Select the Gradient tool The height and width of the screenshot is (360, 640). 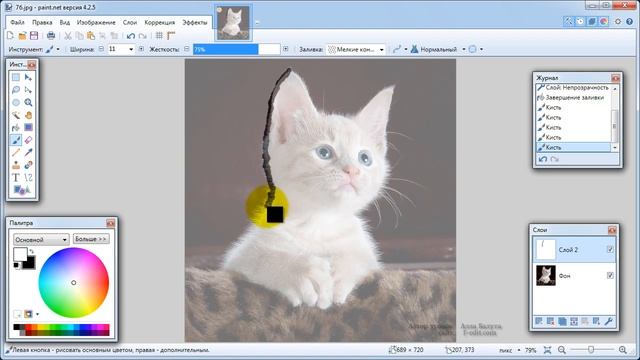[28, 128]
